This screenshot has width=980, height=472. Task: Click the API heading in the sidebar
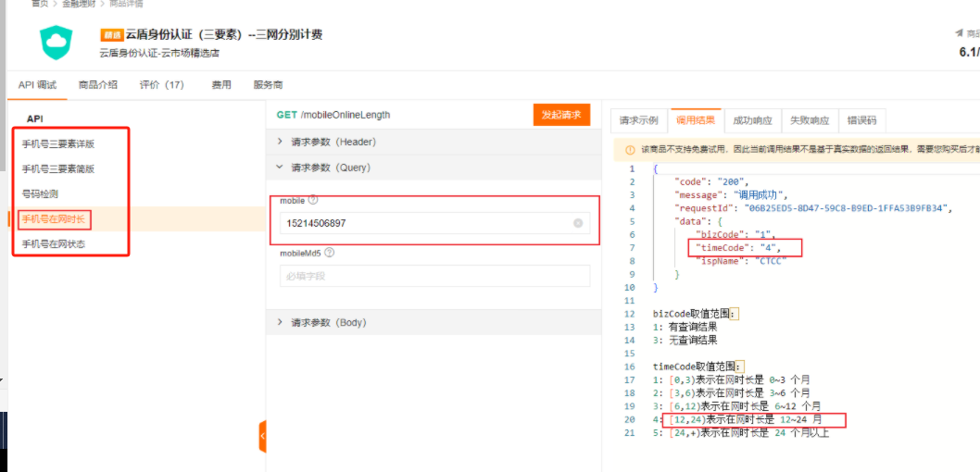[x=35, y=118]
